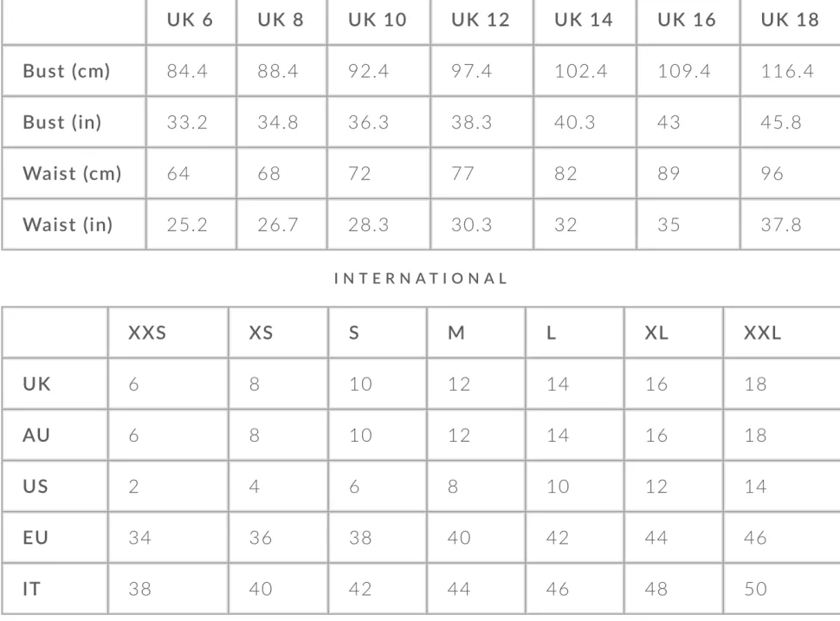This screenshot has height=621, width=840.
Task: Select the US row label
Action: tap(36, 487)
